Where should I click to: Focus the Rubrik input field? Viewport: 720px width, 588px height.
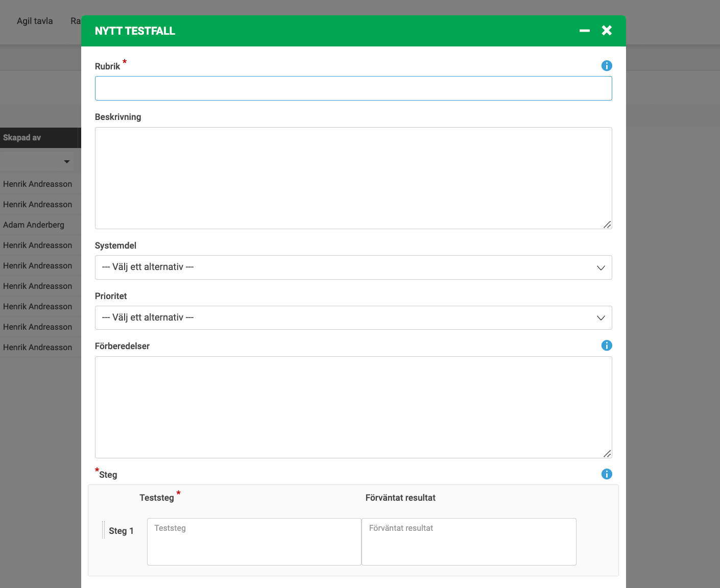coord(353,88)
